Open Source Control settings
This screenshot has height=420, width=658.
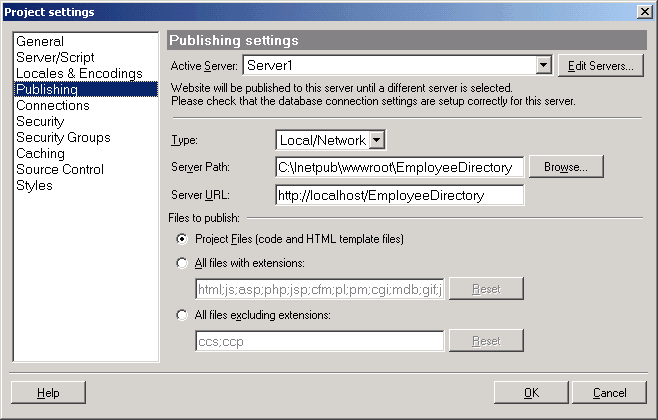60,170
